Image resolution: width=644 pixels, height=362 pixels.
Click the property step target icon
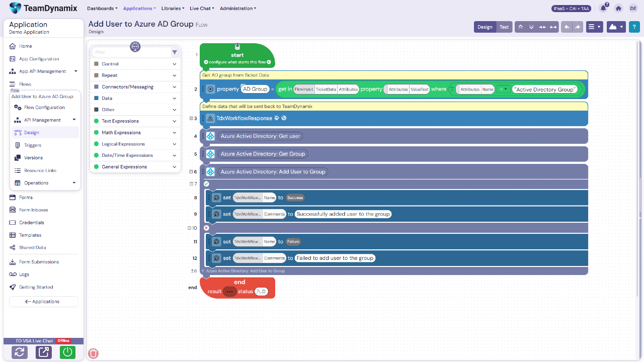tap(210, 89)
